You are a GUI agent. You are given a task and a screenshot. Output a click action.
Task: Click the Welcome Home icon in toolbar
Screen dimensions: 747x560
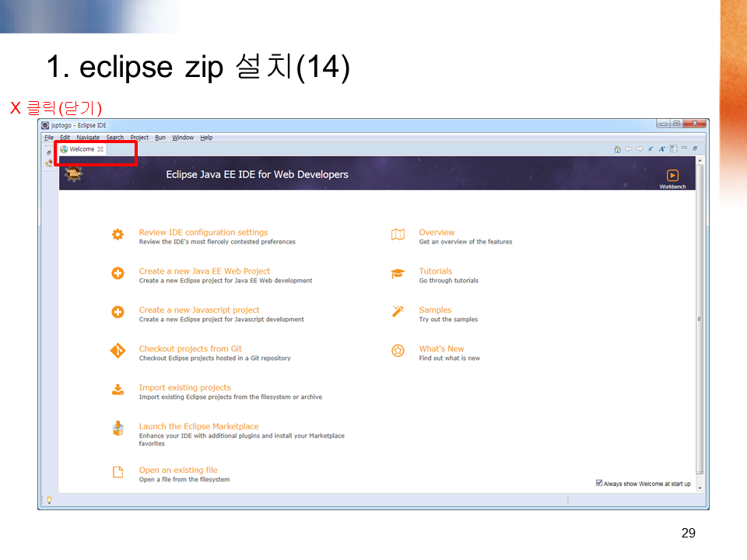pos(617,149)
